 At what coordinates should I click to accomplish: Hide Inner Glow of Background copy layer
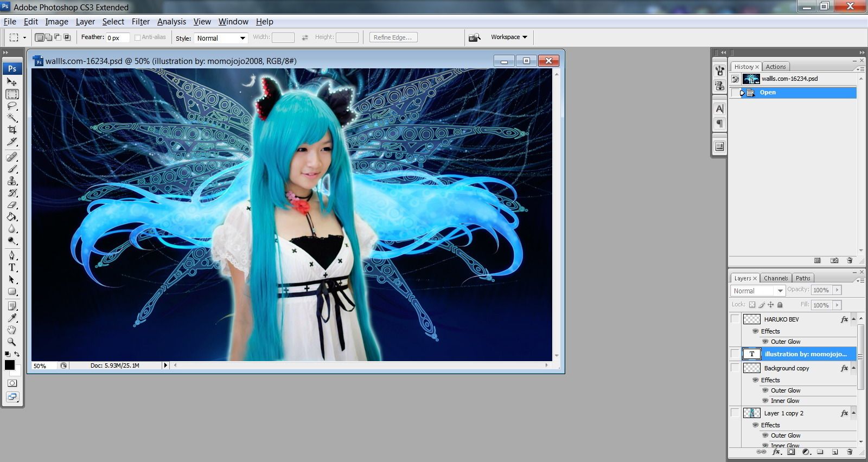click(x=765, y=401)
